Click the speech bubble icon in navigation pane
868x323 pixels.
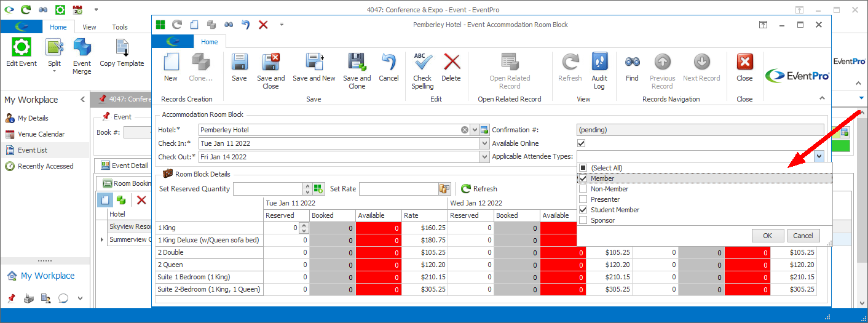click(63, 298)
